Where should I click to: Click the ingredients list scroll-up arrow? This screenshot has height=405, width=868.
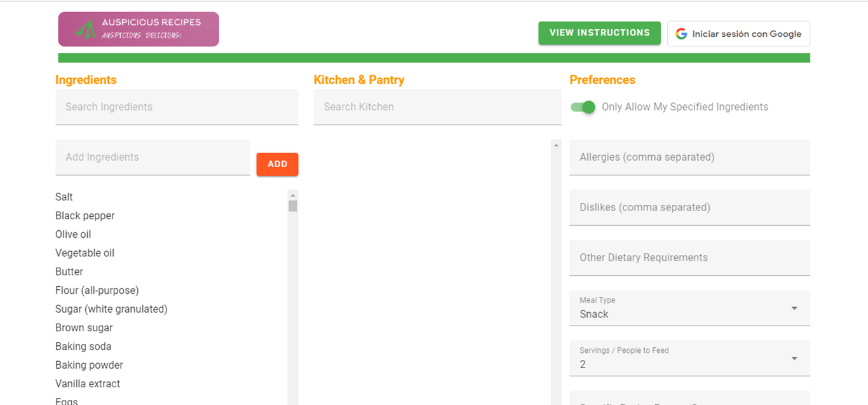coord(292,195)
